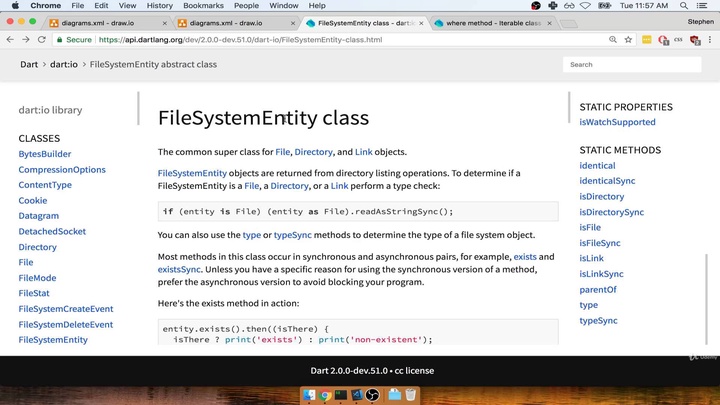
Task: Select isDirectorySync under Static Methods
Action: (611, 212)
